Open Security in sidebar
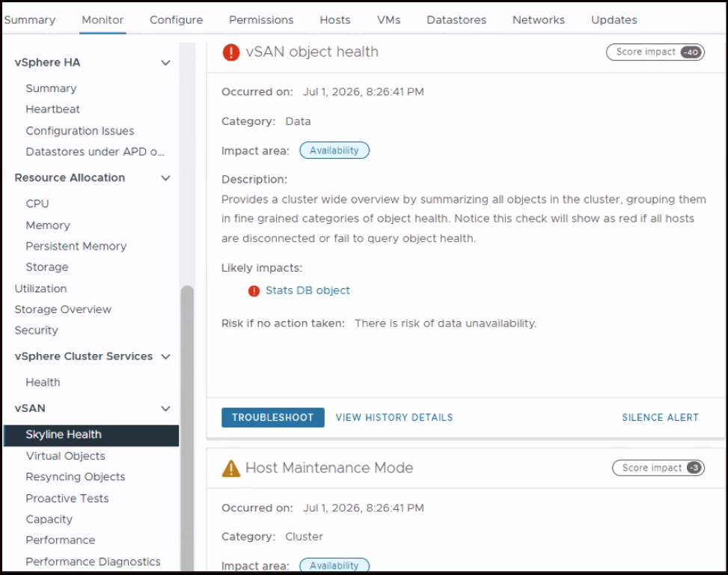728x575 pixels. point(36,330)
